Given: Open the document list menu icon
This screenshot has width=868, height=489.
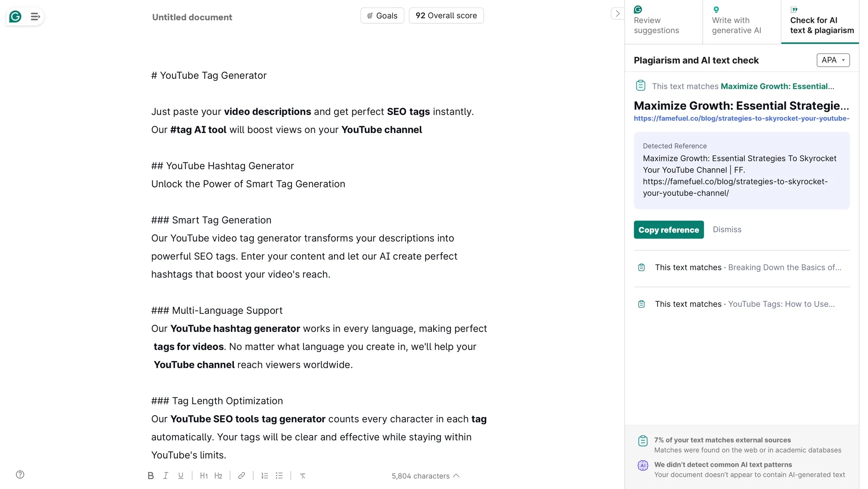Looking at the screenshot, I should tap(35, 17).
